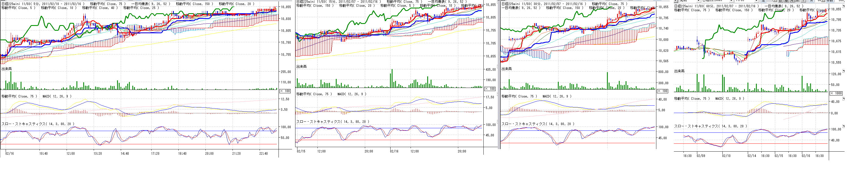
Task: Click the 日 (daily) timeframe button
Action: pos(781,1)
